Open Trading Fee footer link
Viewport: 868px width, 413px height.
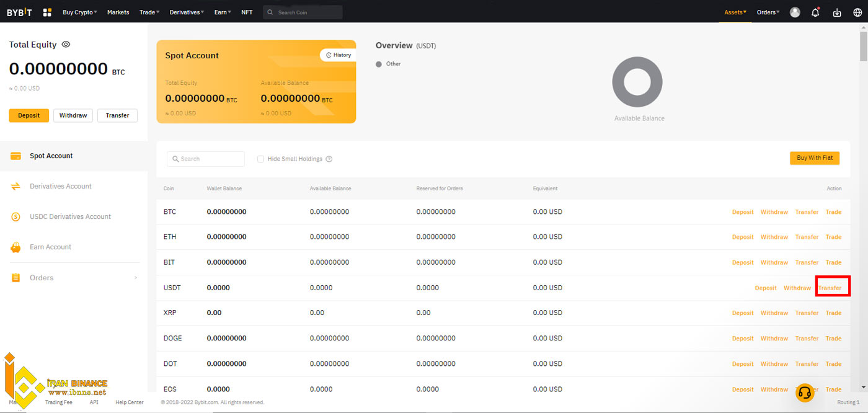click(x=59, y=402)
